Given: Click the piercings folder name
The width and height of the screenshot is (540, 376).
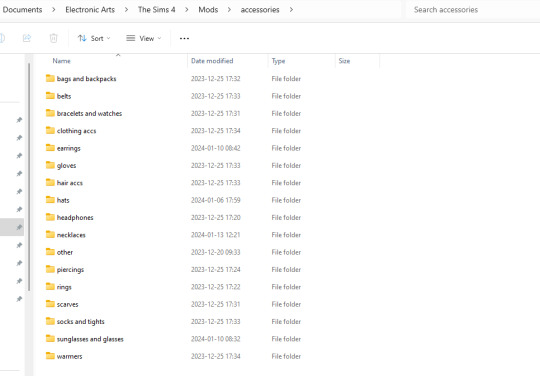Looking at the screenshot, I should (x=70, y=270).
